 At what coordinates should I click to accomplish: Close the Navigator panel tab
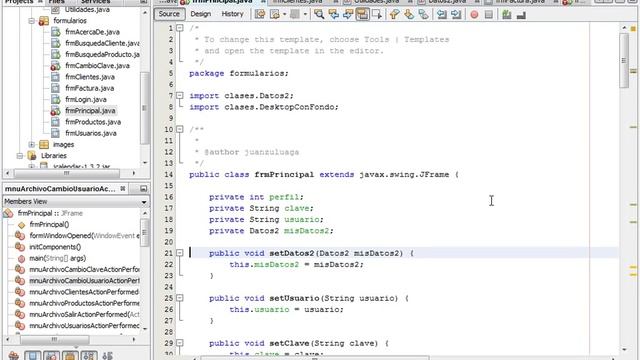pos(123,189)
